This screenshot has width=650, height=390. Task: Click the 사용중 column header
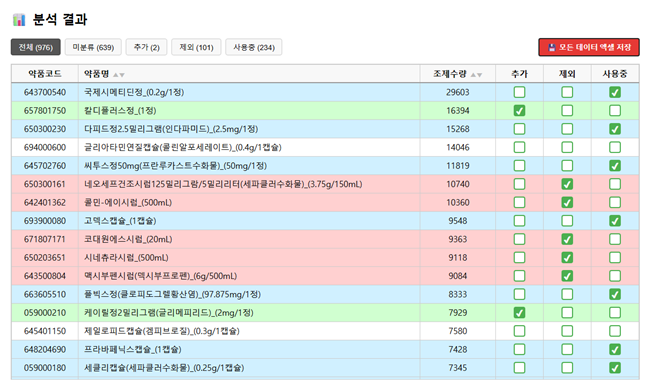pos(615,74)
